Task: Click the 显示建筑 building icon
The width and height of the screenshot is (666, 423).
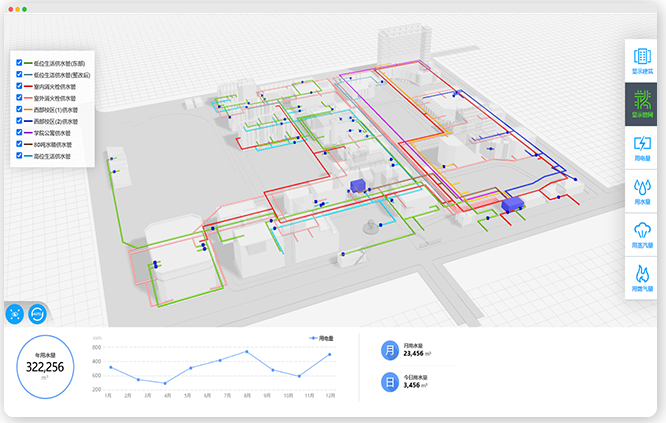Action: (x=643, y=61)
